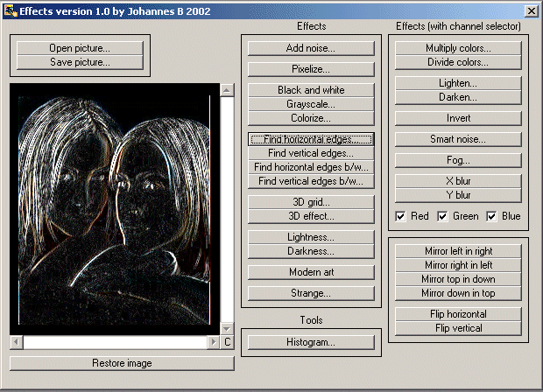Click the edge-detected image preview
The width and height of the screenshot is (543, 392).
click(115, 208)
